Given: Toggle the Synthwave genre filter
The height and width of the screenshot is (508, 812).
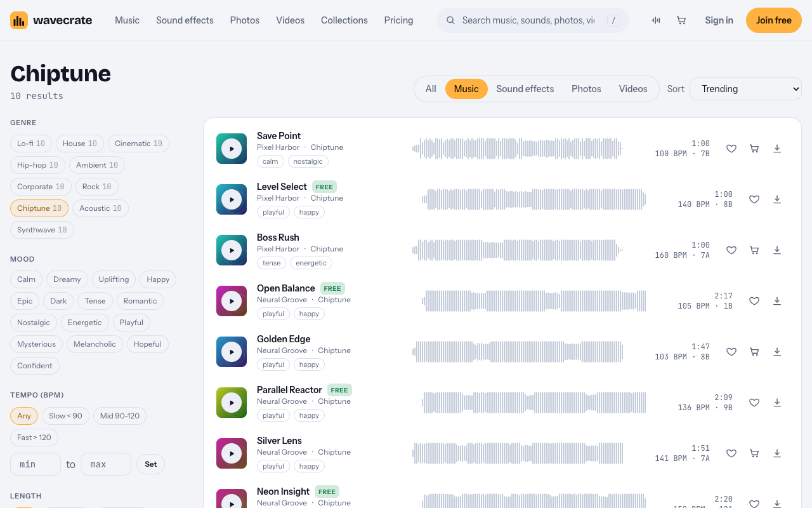Looking at the screenshot, I should (x=42, y=230).
